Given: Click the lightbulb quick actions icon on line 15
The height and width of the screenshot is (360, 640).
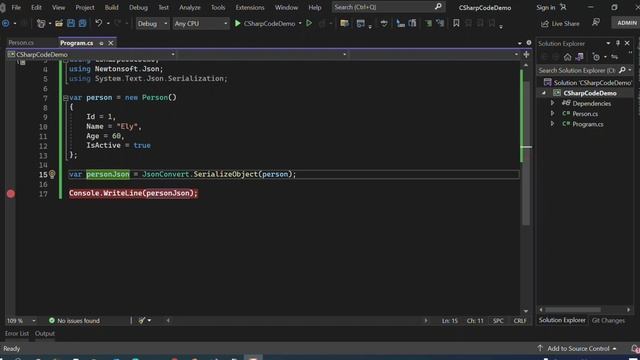Looking at the screenshot, I should point(52,174).
